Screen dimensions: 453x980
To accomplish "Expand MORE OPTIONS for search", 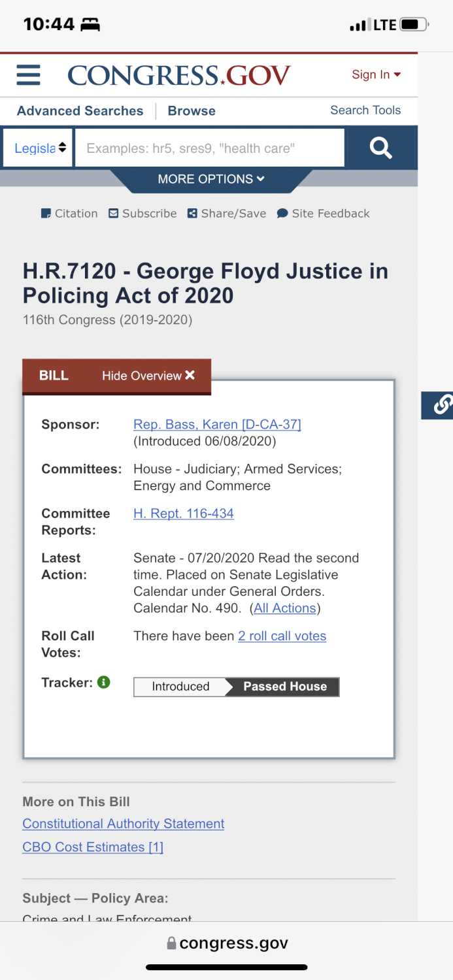I will [x=211, y=179].
